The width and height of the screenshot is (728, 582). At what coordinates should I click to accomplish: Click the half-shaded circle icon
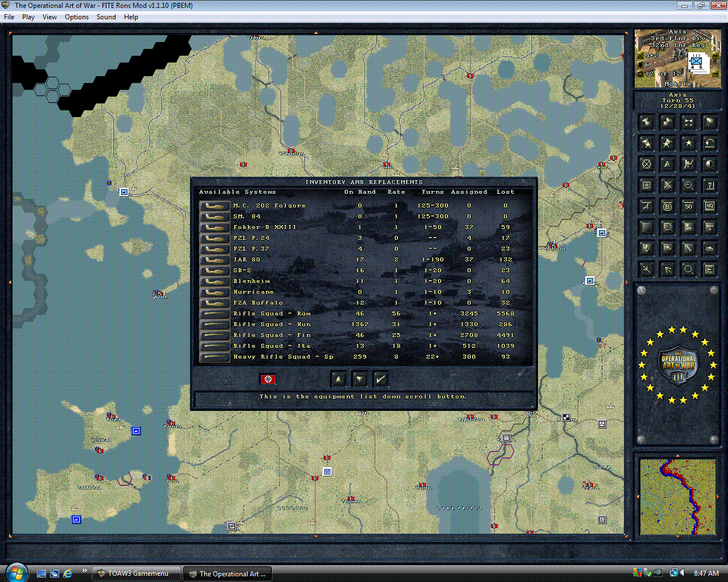(x=710, y=164)
